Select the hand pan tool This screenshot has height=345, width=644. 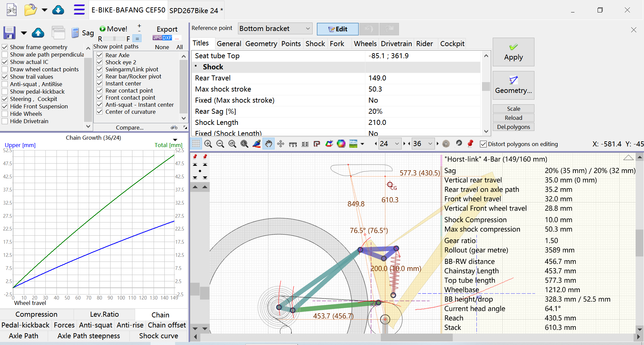pyautogui.click(x=269, y=144)
